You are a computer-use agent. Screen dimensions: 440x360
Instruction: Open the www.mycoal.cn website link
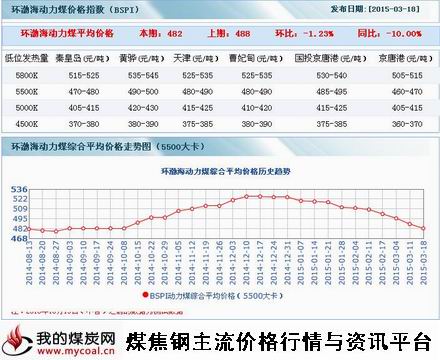coord(76,351)
